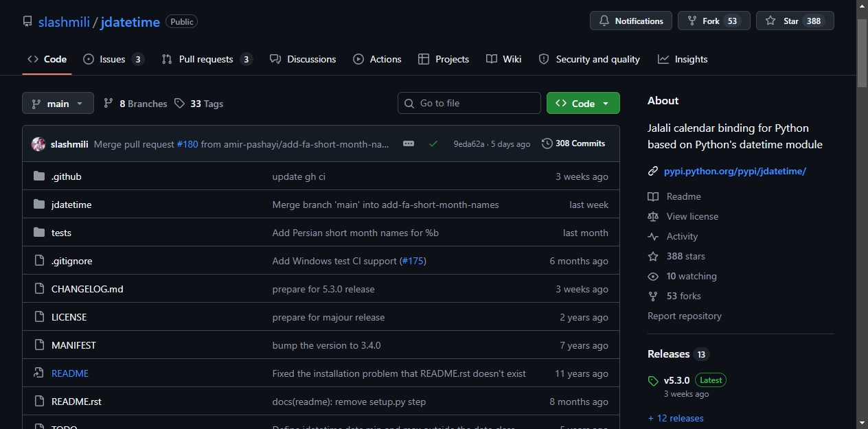View the 388 stars link
The image size is (868, 429).
(676, 256)
